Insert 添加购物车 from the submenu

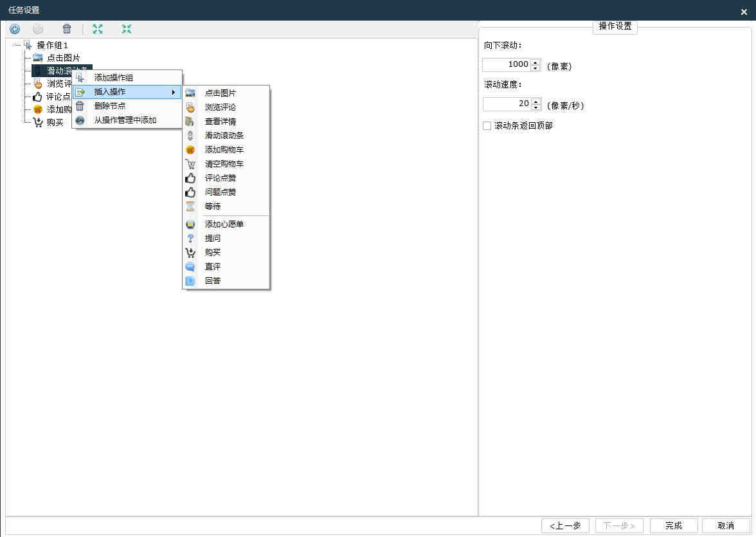pyautogui.click(x=226, y=150)
